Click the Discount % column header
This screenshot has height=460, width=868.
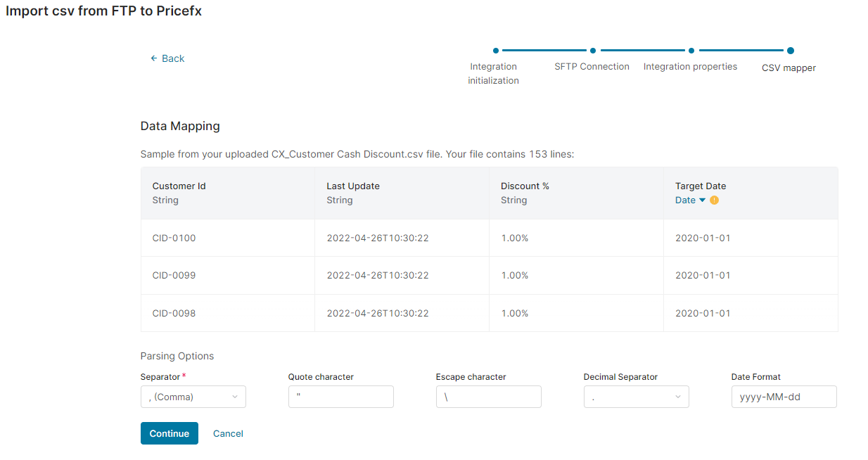(525, 186)
